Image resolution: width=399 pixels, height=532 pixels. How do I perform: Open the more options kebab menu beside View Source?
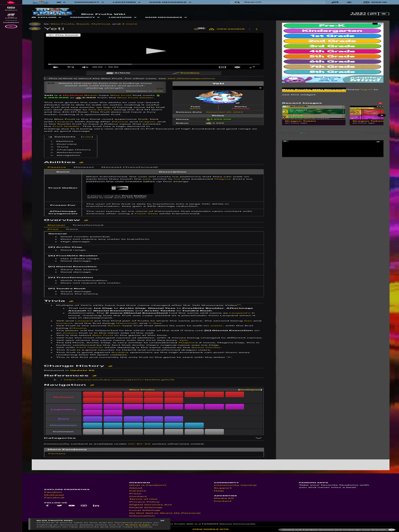coord(256,29)
